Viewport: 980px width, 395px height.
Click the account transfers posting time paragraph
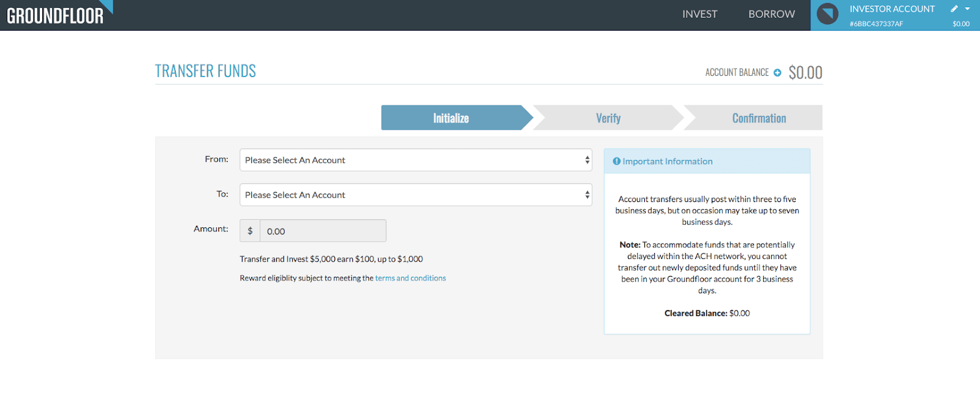tap(707, 211)
